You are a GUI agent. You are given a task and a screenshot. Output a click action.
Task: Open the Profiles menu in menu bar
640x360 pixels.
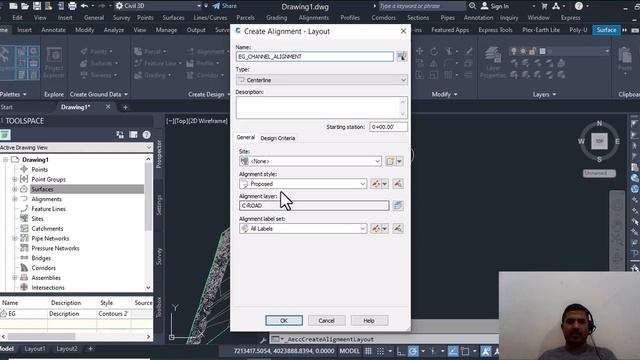point(350,18)
